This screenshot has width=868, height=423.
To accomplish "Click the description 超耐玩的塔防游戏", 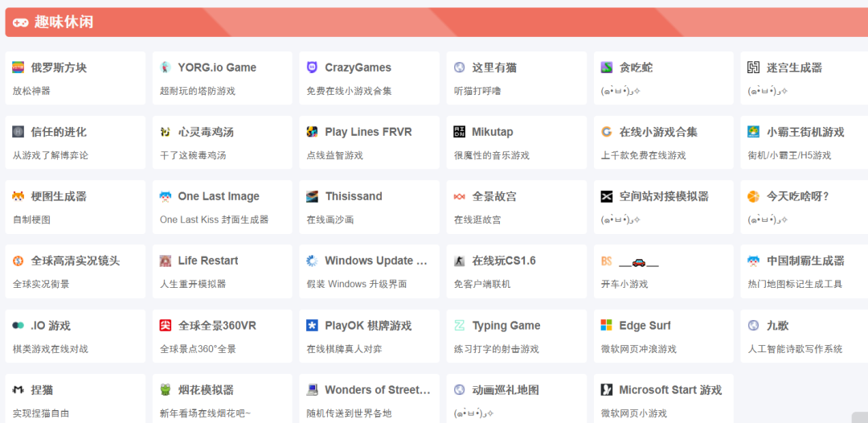I will 198,91.
